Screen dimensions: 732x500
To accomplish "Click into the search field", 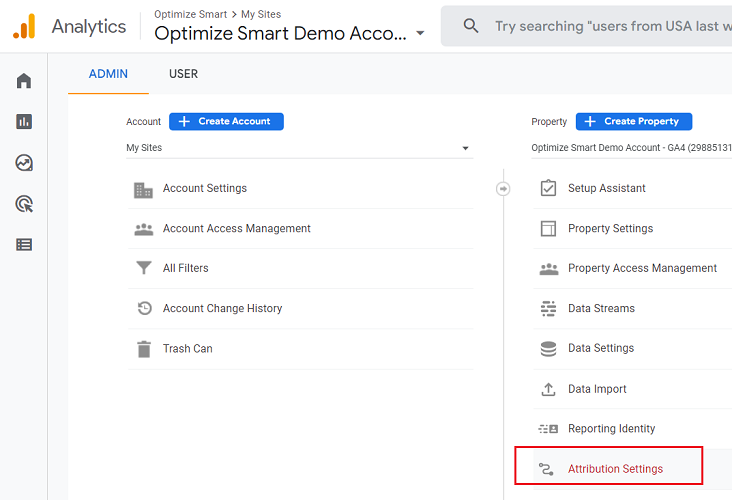I will pyautogui.click(x=586, y=26).
